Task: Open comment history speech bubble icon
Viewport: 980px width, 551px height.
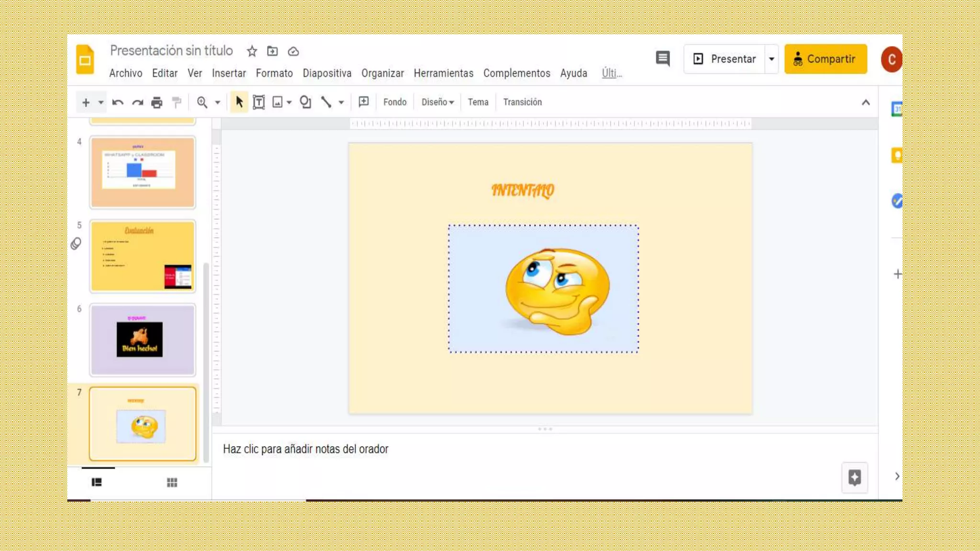Action: pos(663,59)
